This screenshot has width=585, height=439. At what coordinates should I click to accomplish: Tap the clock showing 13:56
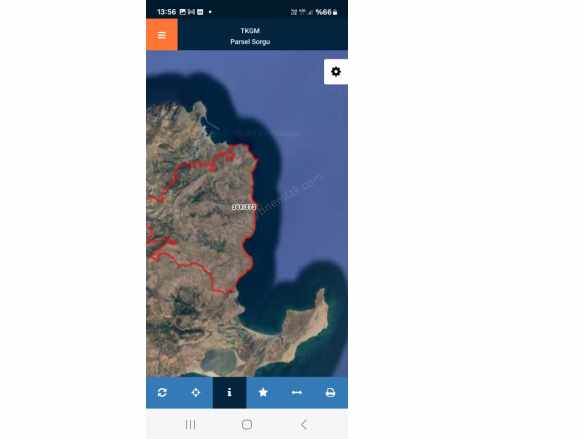point(166,12)
